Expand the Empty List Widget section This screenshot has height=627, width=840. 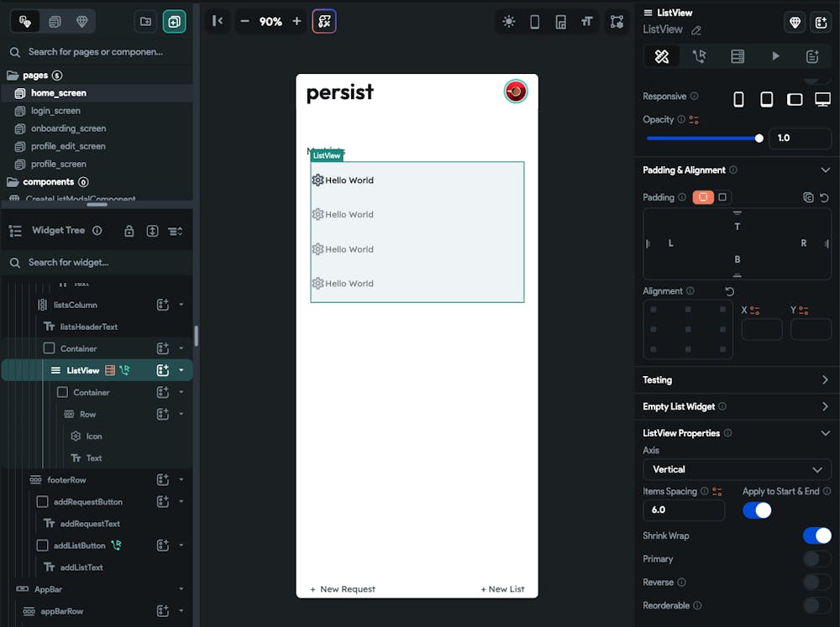(825, 406)
